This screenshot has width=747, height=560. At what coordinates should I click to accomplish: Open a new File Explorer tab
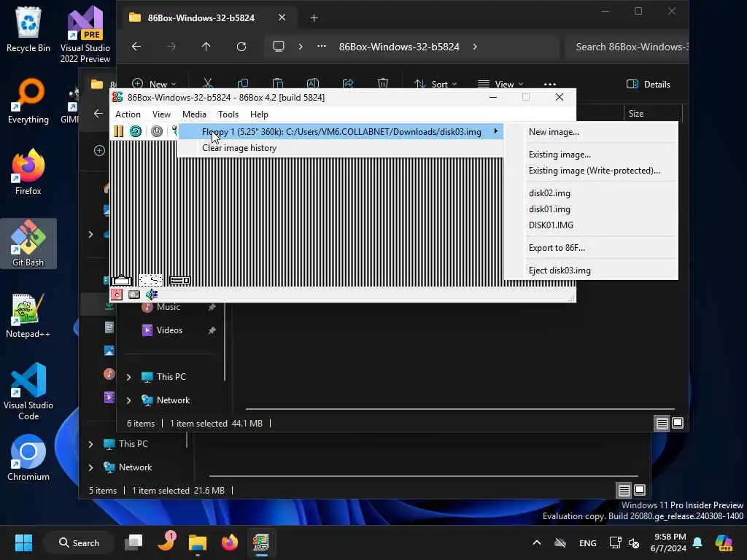pos(314,18)
